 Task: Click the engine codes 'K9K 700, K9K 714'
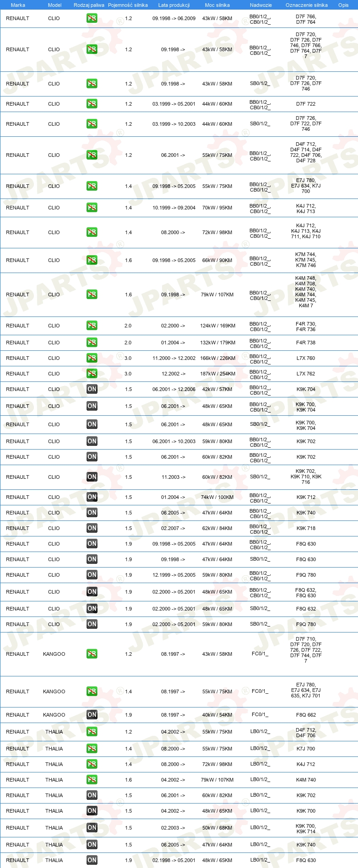click(x=306, y=829)
